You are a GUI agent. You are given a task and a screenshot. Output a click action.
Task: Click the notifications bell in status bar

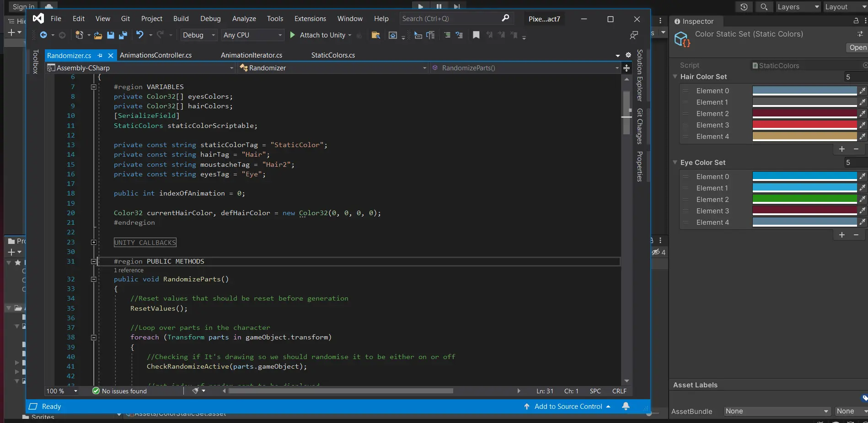click(x=626, y=406)
